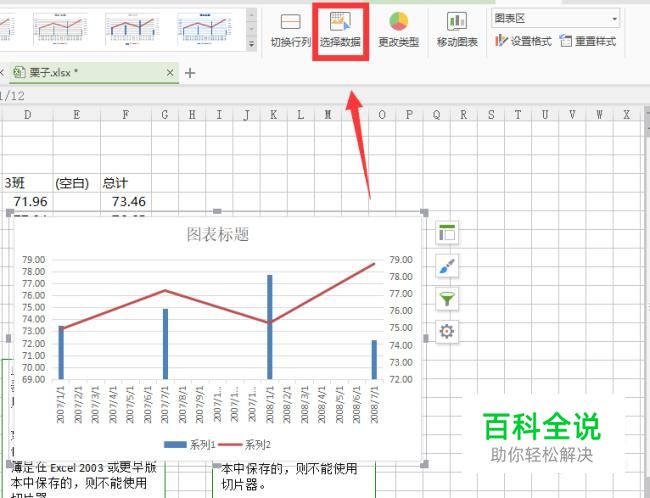This screenshot has width=650, height=498.
Task: Click the blue bar at 2007/7/1
Action: 165,344
